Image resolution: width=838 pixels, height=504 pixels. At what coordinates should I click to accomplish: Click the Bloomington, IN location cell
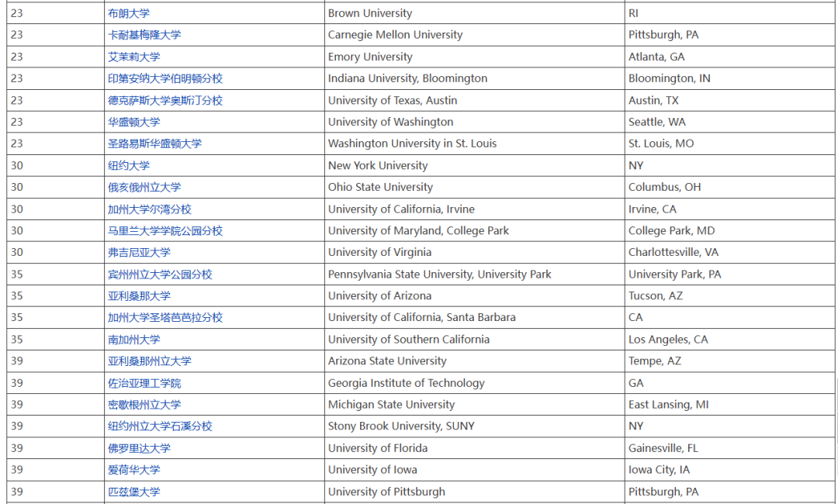(729, 78)
